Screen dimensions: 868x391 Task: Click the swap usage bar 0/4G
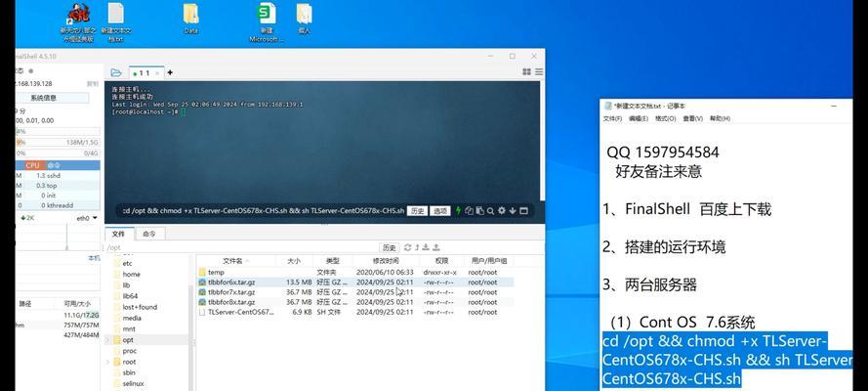[x=58, y=152]
